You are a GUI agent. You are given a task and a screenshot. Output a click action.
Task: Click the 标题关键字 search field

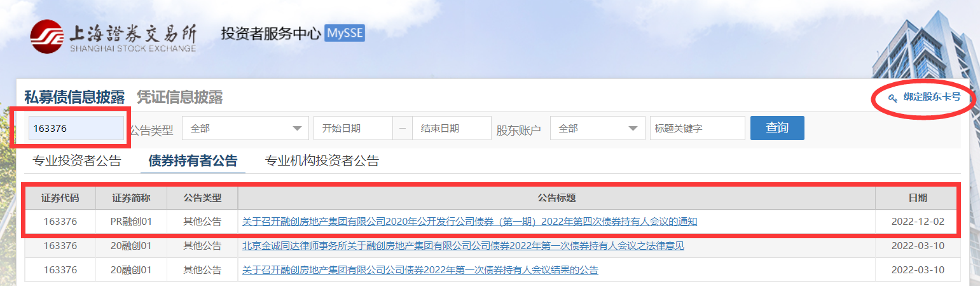click(697, 128)
